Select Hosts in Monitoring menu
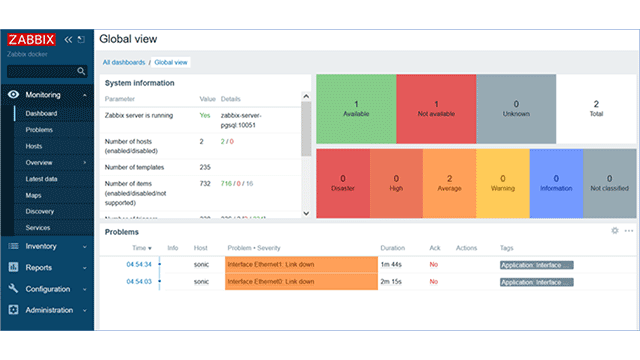Screen dimensions: 640x360 (x=34, y=146)
